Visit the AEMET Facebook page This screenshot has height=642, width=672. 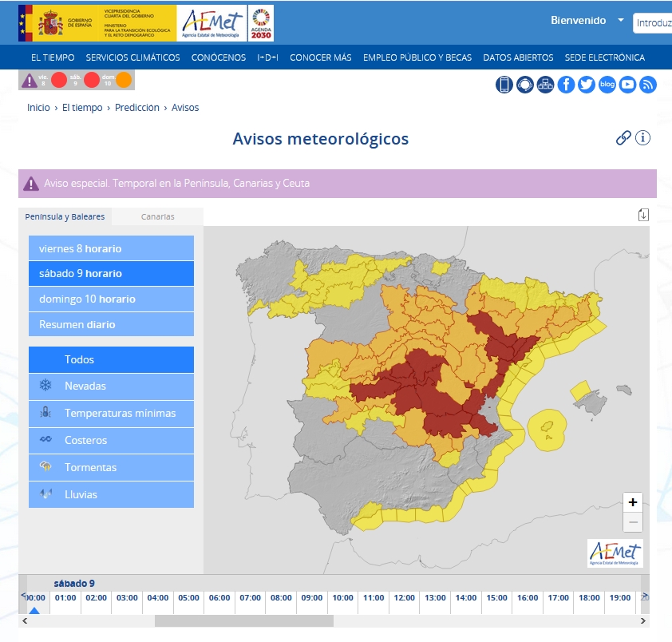click(566, 85)
